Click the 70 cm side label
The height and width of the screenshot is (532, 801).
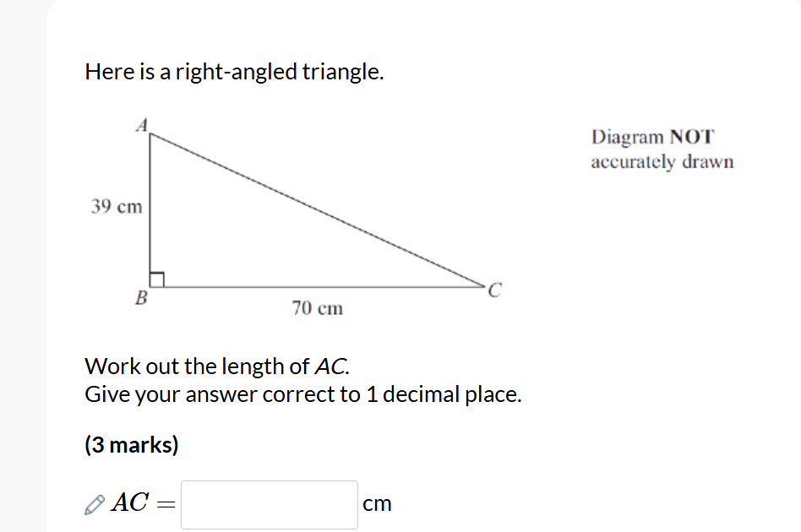click(x=318, y=308)
